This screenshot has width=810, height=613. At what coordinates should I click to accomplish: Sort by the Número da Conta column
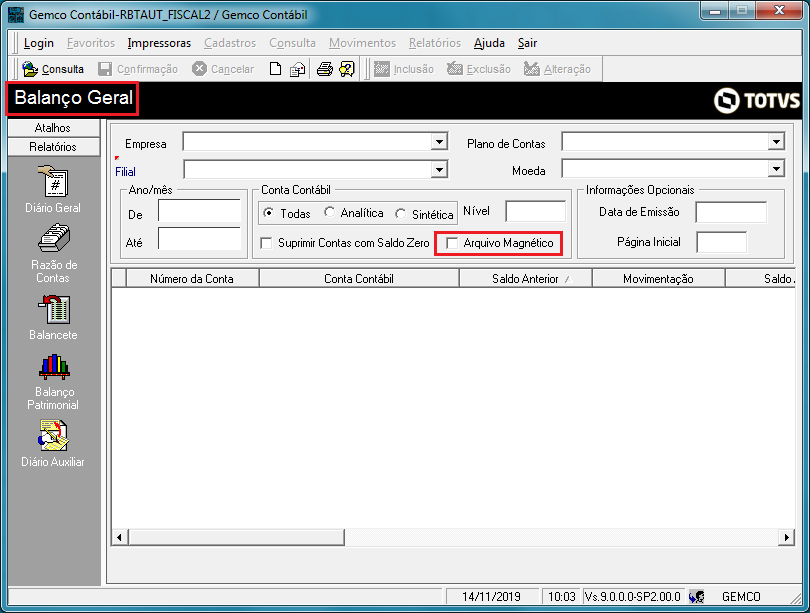click(x=192, y=278)
